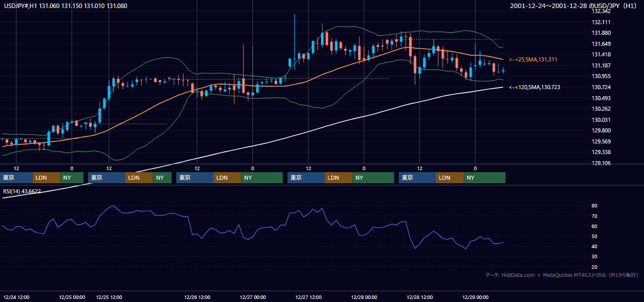The width and height of the screenshot is (644, 302).
Task: Click the 132.342 price axis label
Action: [x=601, y=11]
